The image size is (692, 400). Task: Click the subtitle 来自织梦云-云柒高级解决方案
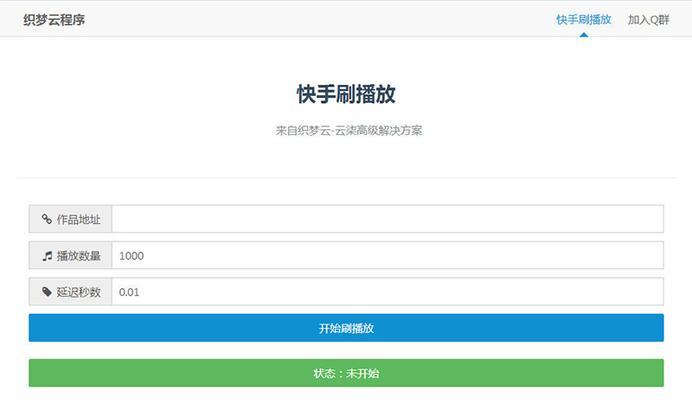click(x=349, y=130)
